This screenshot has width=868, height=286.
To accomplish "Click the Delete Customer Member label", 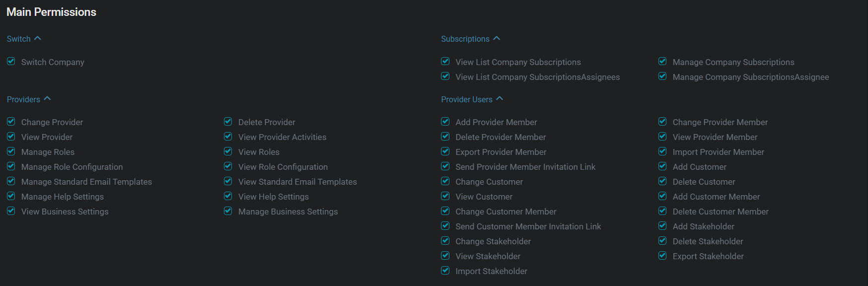I will (x=720, y=212).
